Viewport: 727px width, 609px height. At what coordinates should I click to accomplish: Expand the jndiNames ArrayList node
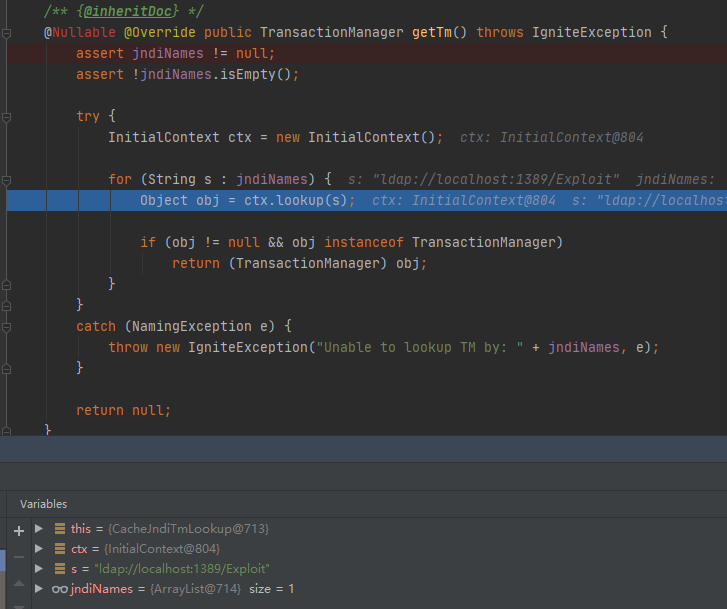(x=39, y=589)
